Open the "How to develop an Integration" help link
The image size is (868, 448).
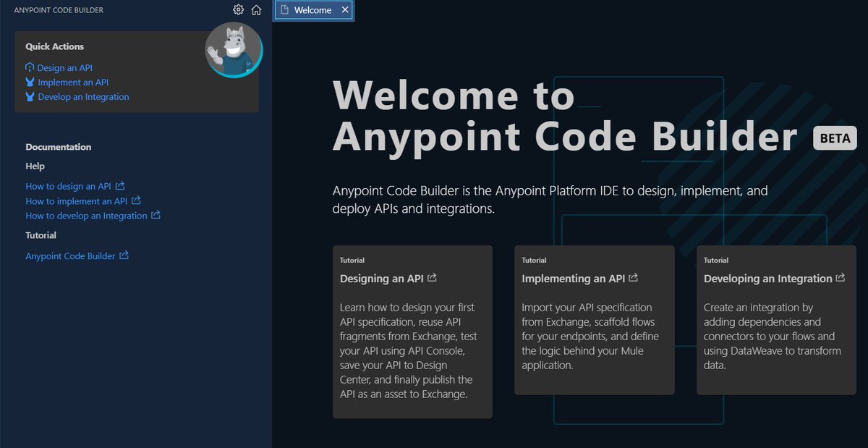[87, 215]
